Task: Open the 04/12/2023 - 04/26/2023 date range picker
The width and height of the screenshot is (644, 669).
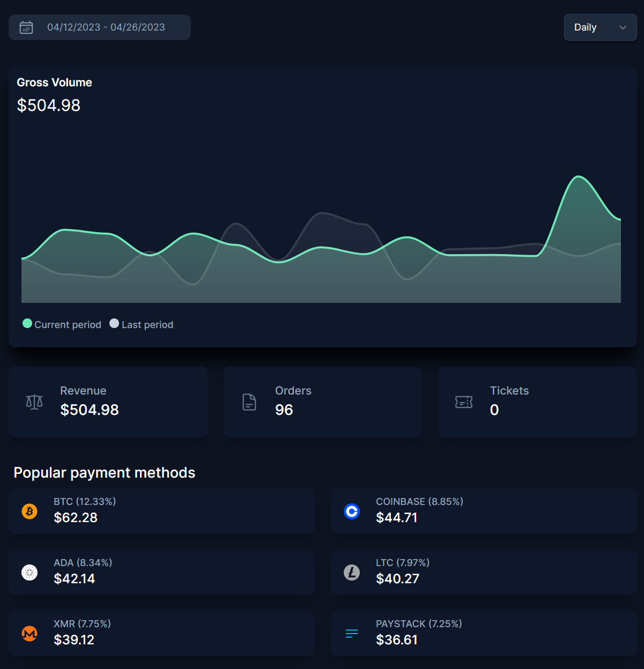Action: (x=106, y=27)
